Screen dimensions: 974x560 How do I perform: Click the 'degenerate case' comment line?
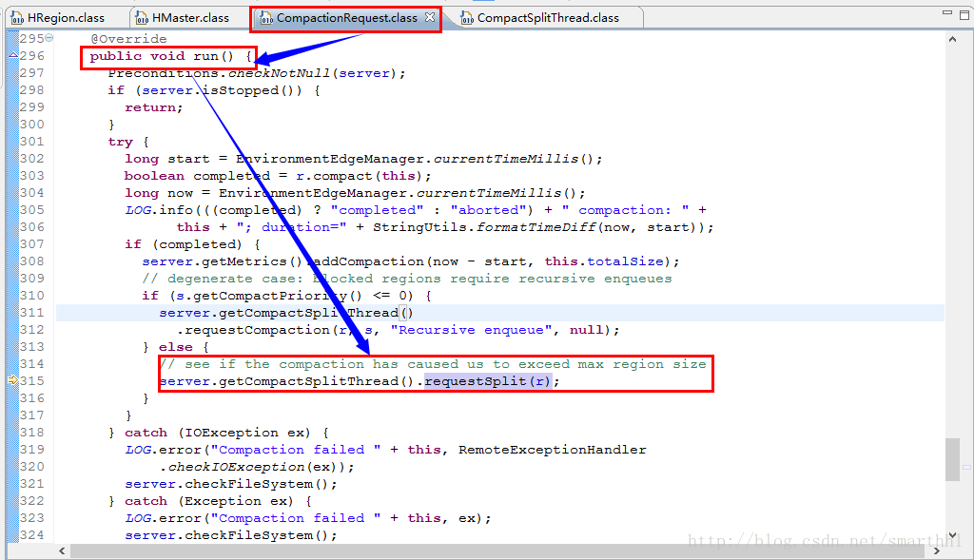point(407,279)
